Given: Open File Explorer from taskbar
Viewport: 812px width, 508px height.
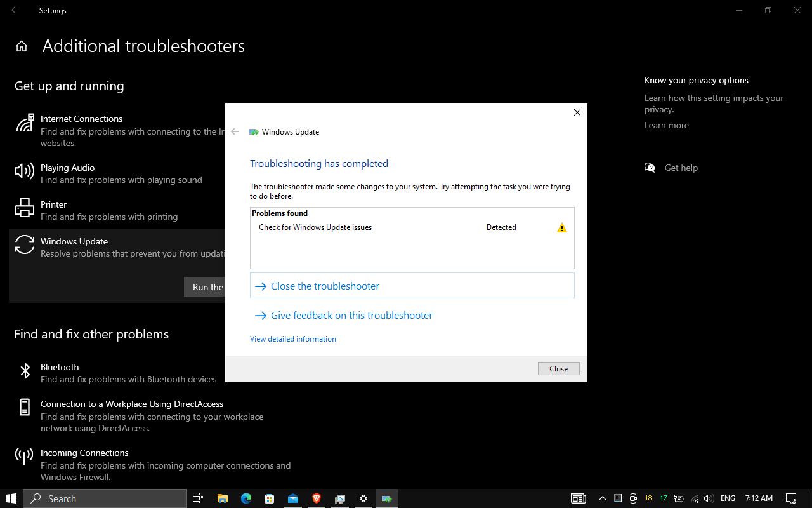Looking at the screenshot, I should point(223,498).
